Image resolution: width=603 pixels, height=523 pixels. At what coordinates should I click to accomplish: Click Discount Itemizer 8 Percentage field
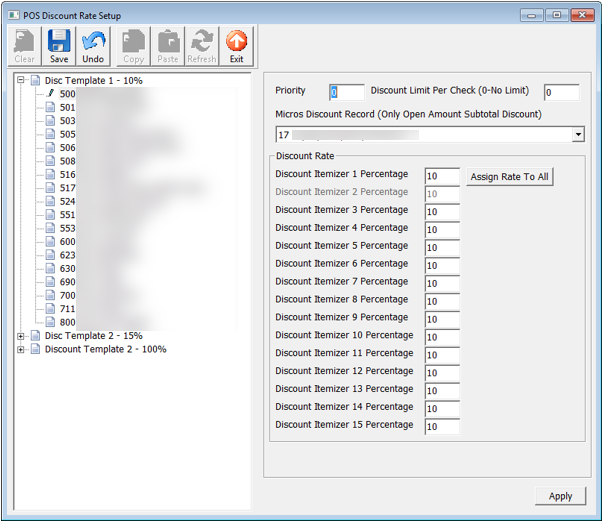click(x=442, y=301)
